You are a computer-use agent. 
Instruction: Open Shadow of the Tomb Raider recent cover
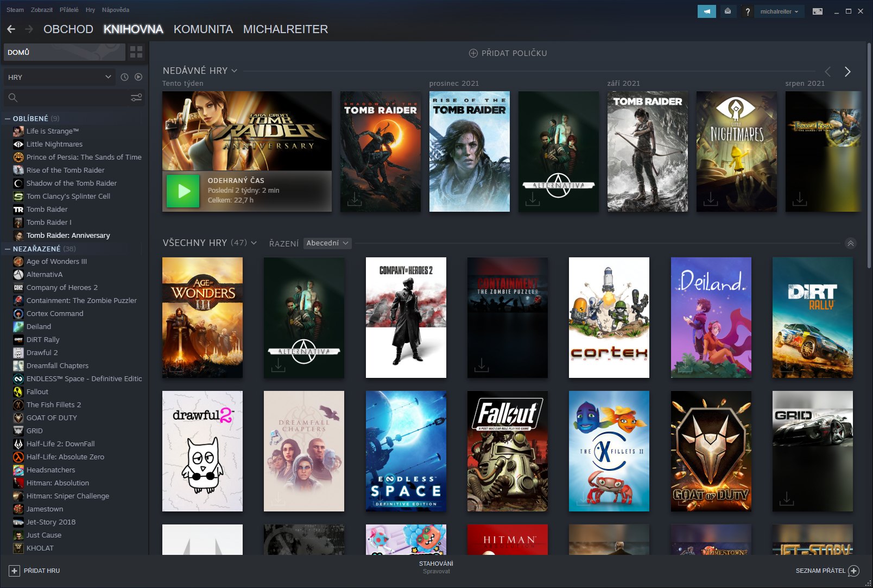(x=381, y=151)
